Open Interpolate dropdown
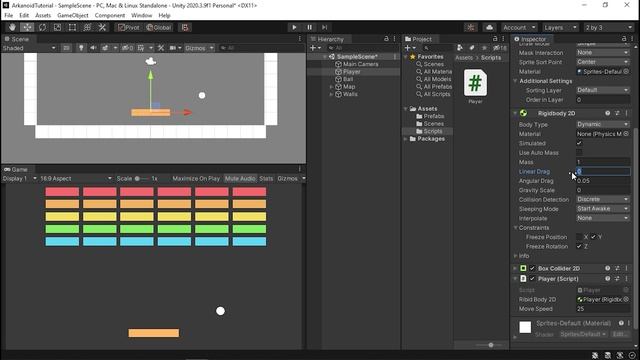This screenshot has height=360, width=640. 602,218
